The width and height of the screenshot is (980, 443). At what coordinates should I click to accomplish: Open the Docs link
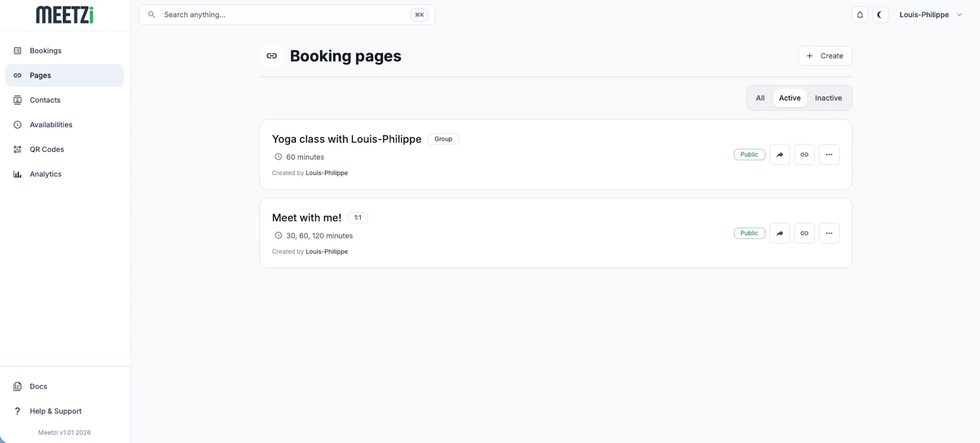pos(64,387)
